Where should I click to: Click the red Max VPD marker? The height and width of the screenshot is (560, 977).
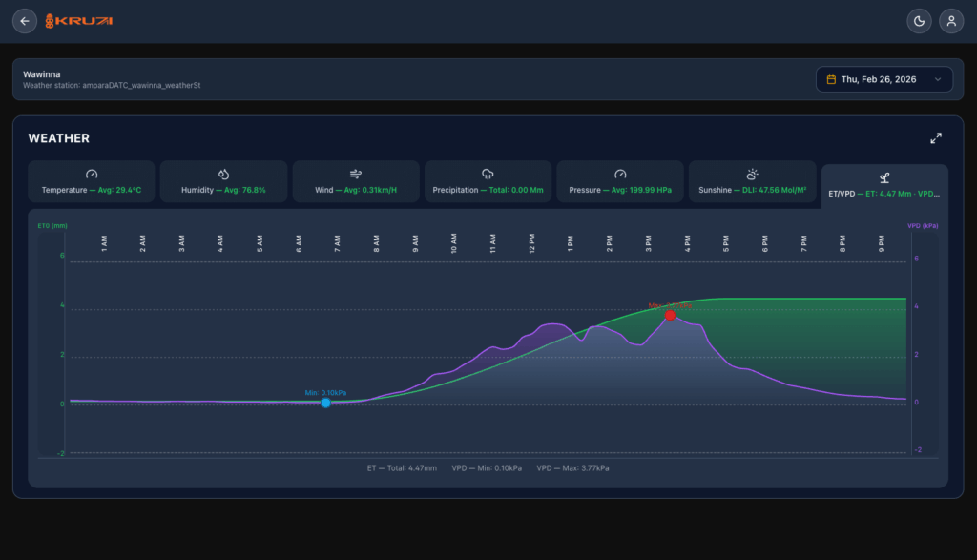(x=670, y=315)
